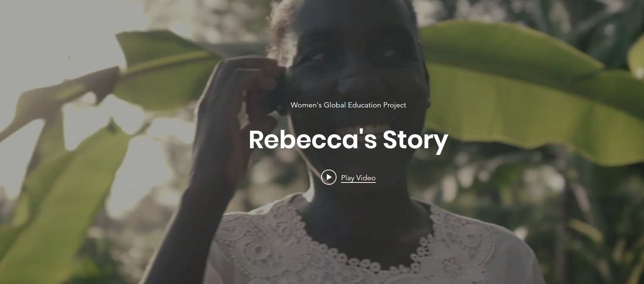The height and width of the screenshot is (284, 644).
Task: Click the word "Global" in the subtitle
Action: coord(335,105)
